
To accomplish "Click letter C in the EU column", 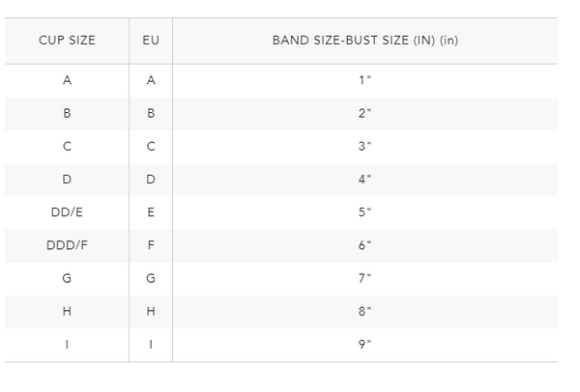I will 151,147.
